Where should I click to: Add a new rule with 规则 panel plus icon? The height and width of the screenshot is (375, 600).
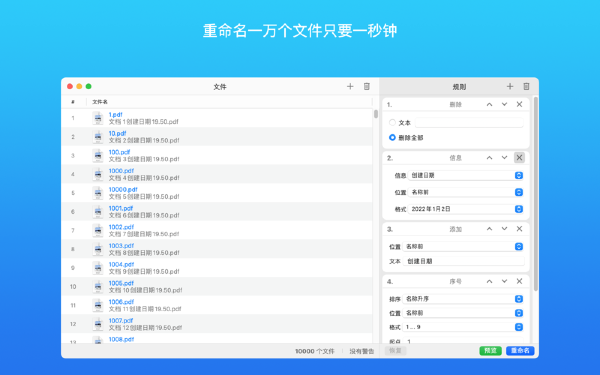(x=510, y=86)
